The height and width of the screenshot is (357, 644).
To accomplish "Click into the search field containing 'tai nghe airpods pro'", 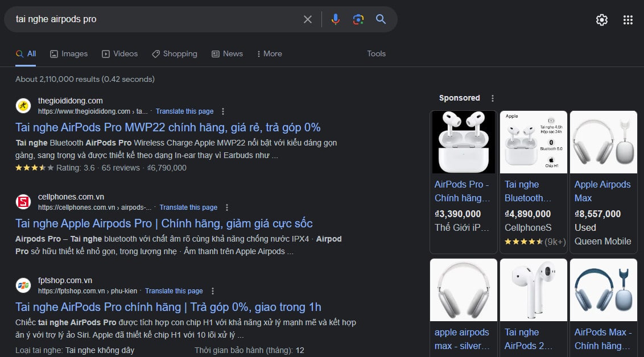I will click(x=156, y=19).
